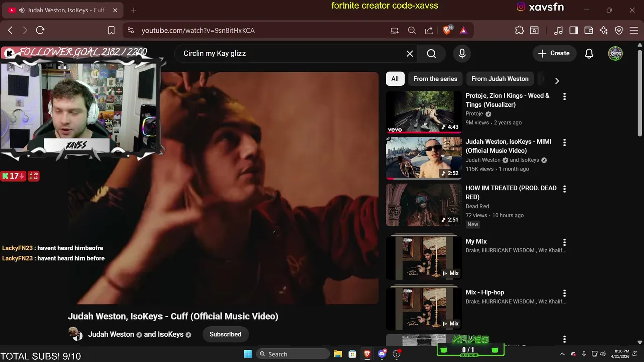This screenshot has height=362, width=644.
Task: Open the Leo AI sparkle icon
Action: point(604,30)
